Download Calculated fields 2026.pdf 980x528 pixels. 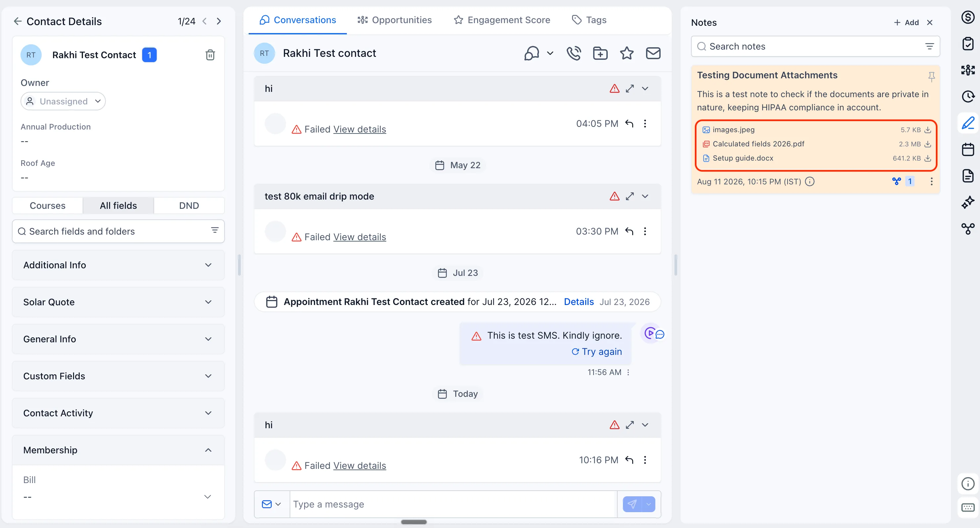tap(927, 144)
